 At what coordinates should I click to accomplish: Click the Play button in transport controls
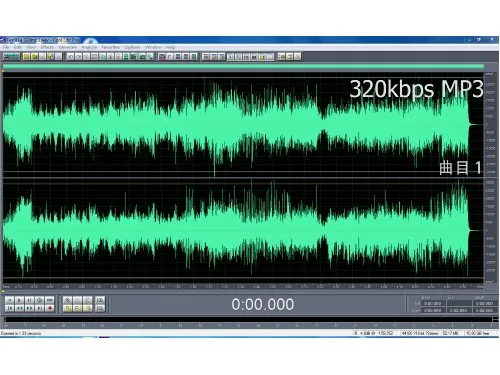coord(19,300)
